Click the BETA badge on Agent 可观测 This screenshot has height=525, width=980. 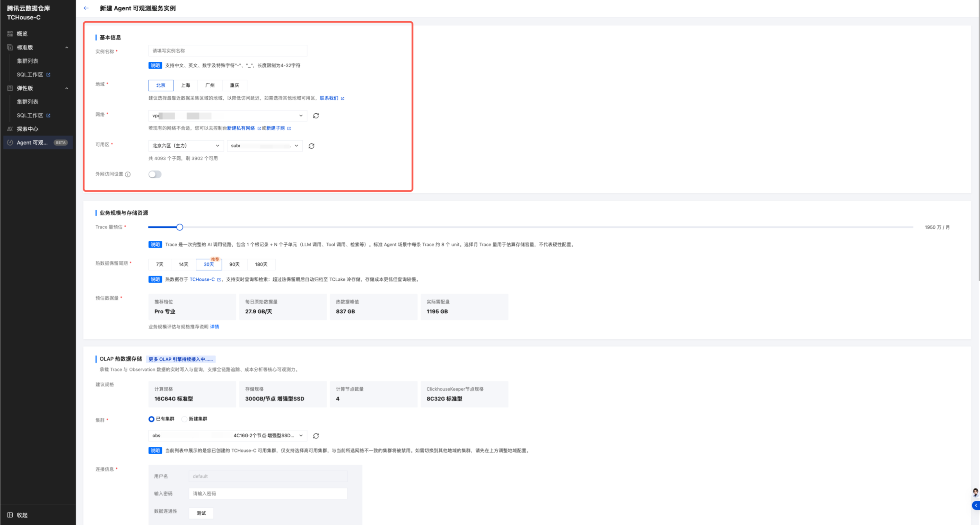pos(61,142)
